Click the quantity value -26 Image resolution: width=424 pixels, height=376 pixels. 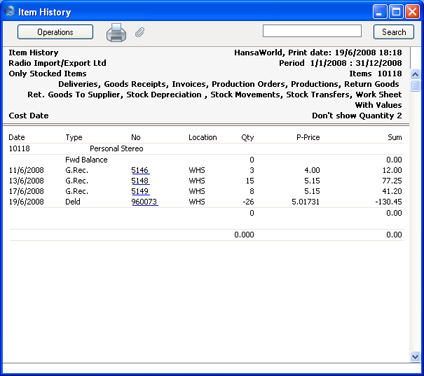248,202
